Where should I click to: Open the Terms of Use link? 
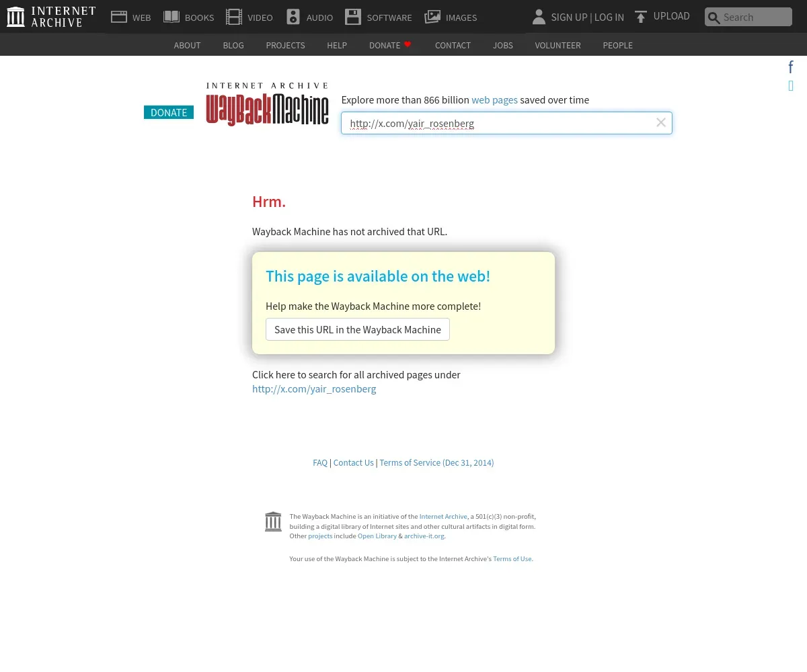pyautogui.click(x=512, y=558)
